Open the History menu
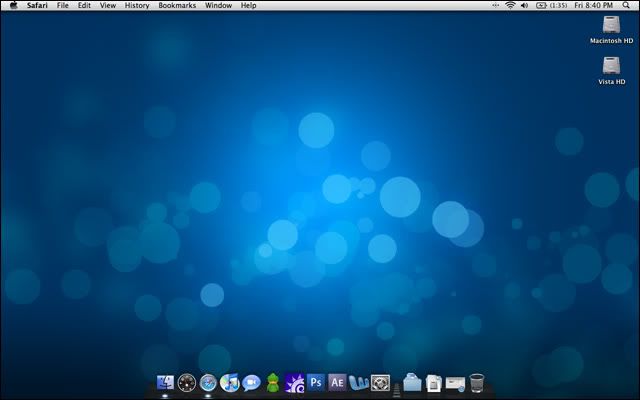640x400 pixels. coord(137,5)
